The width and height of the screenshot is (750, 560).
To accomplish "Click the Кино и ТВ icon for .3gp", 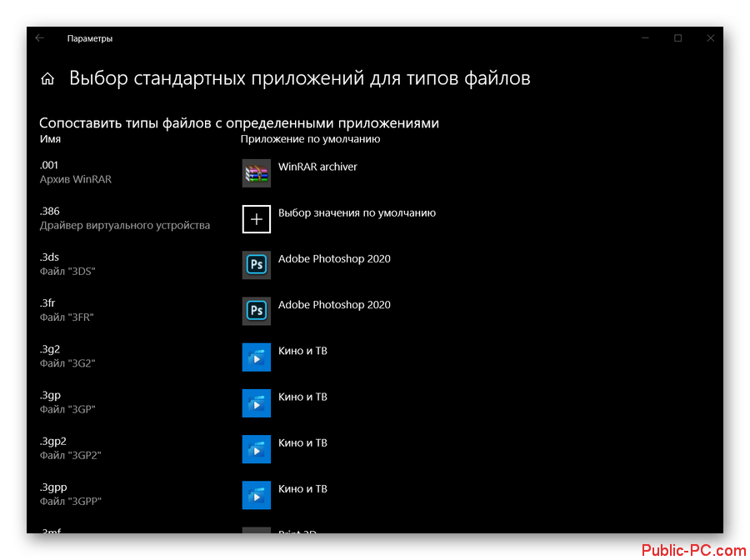I will (257, 403).
